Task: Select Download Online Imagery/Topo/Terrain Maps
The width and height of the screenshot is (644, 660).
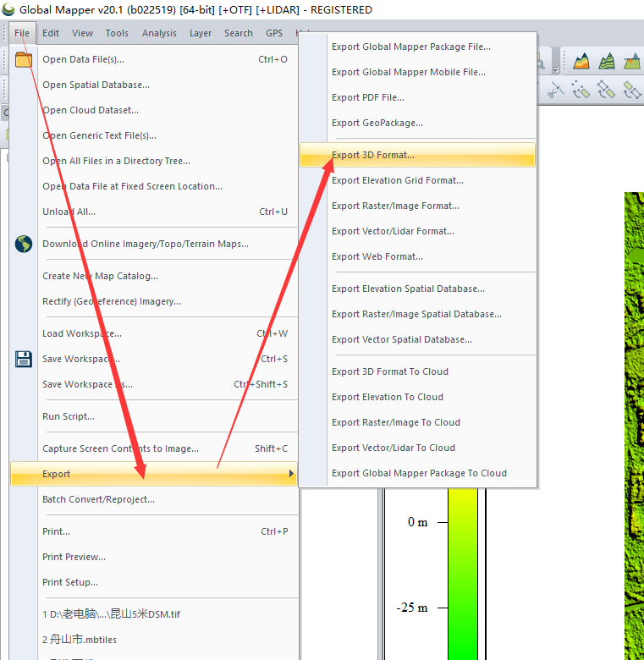Action: [154, 244]
